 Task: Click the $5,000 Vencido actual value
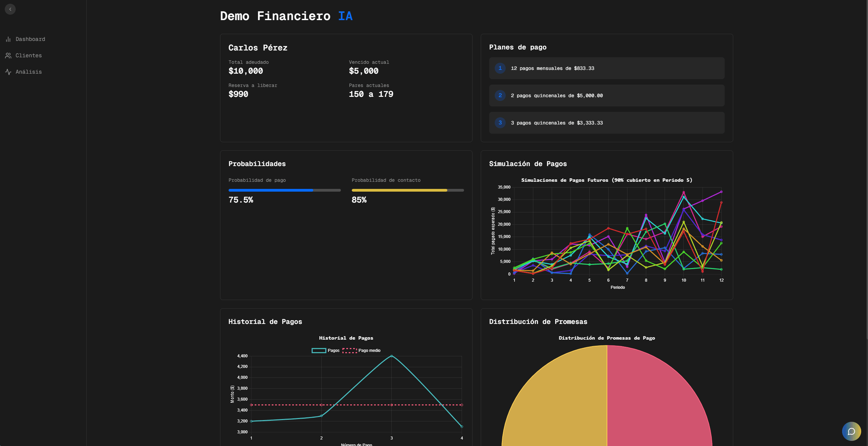[364, 71]
